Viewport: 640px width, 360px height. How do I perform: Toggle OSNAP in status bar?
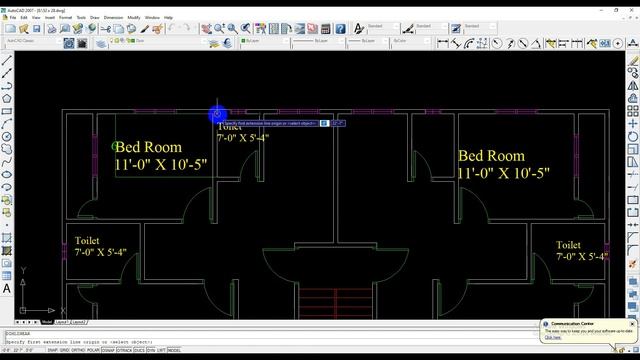point(108,350)
